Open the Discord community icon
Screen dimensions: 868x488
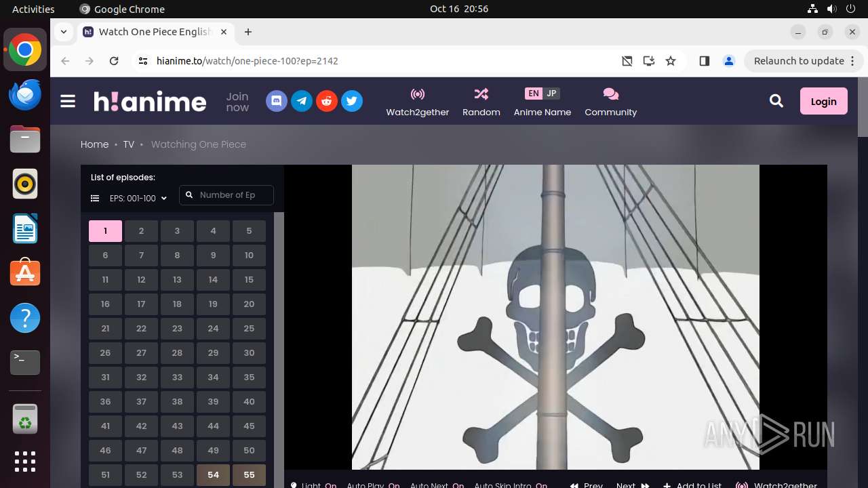(277, 101)
